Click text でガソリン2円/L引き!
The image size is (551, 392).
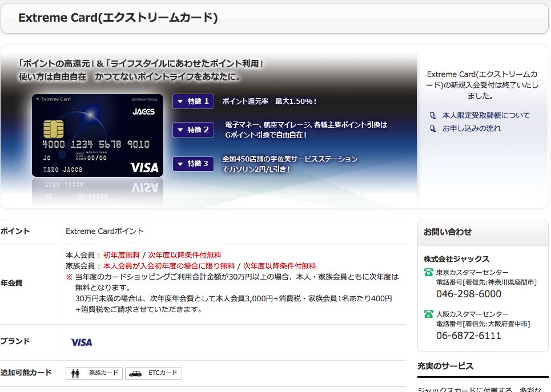(256, 169)
